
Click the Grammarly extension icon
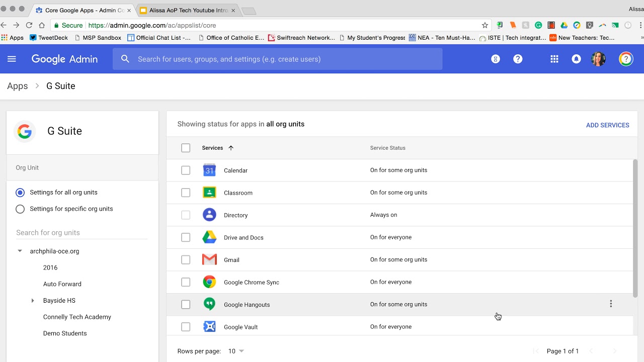tap(538, 25)
